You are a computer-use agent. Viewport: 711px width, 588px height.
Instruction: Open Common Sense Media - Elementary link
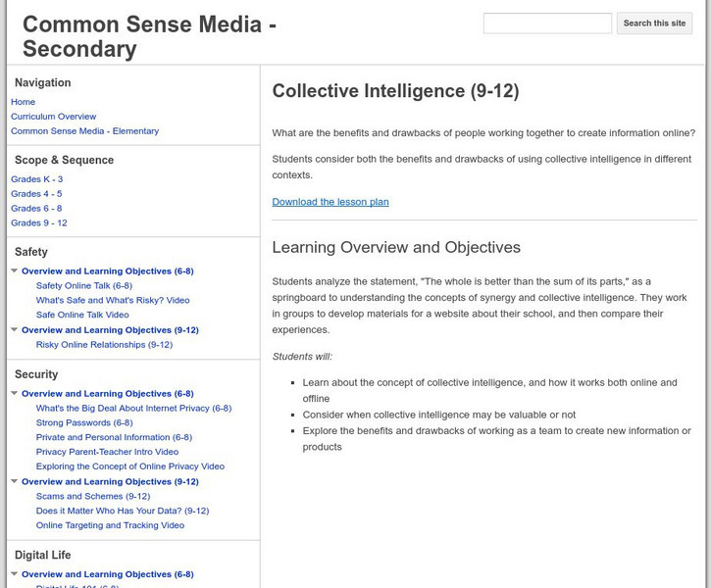click(x=84, y=131)
